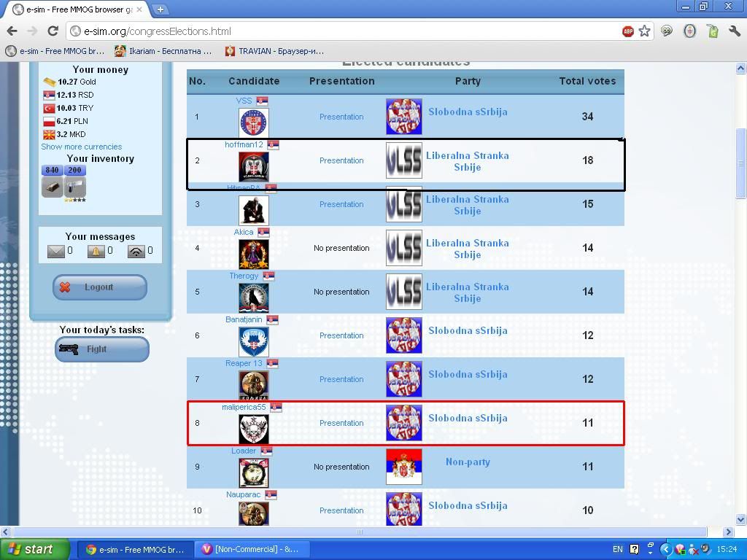Click the Adblock Plus extension icon
Viewport: 747px width, 560px height.
627,31
